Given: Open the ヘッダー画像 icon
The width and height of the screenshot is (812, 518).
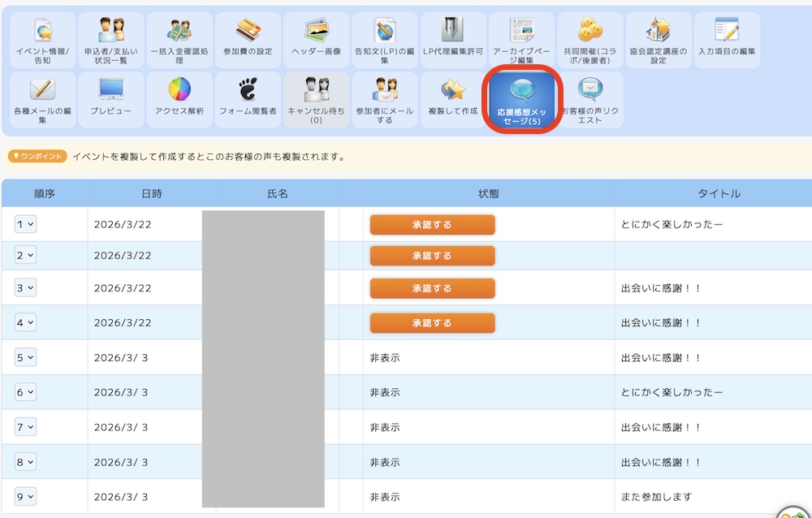Looking at the screenshot, I should (317, 41).
